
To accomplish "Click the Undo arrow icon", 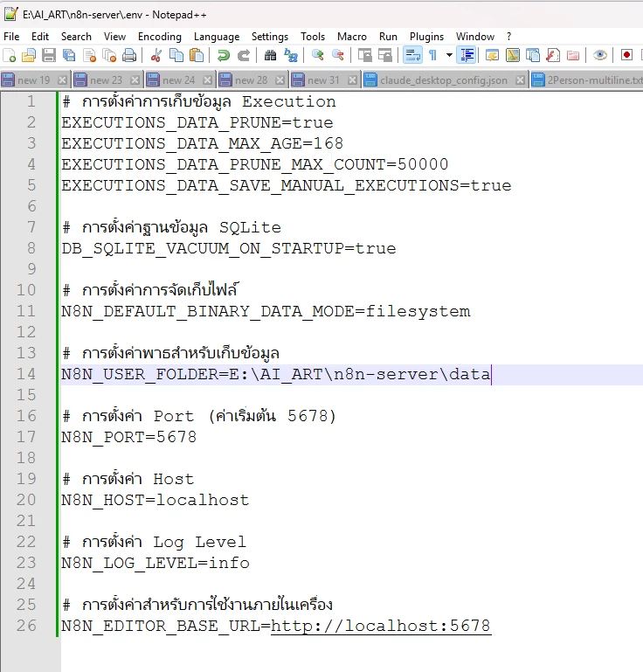I will pyautogui.click(x=224, y=55).
